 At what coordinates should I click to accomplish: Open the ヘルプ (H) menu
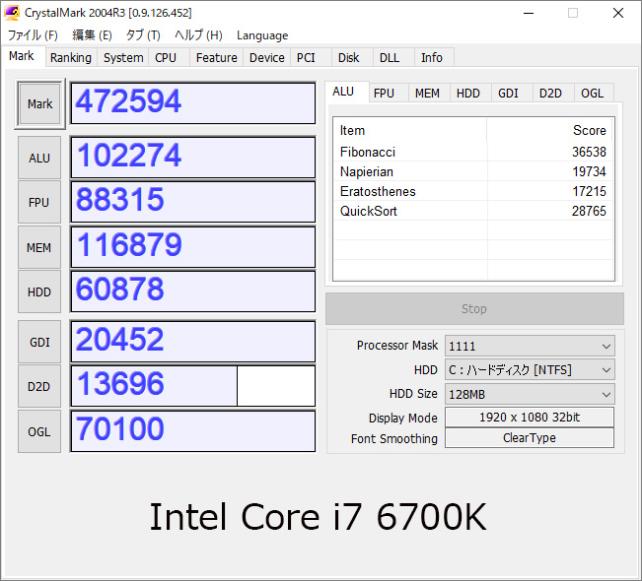[x=199, y=35]
